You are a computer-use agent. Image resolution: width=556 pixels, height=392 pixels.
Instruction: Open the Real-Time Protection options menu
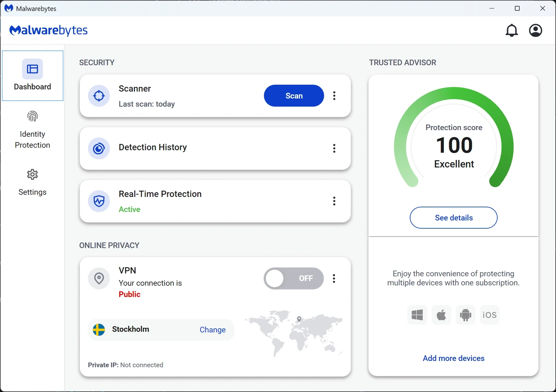point(334,201)
